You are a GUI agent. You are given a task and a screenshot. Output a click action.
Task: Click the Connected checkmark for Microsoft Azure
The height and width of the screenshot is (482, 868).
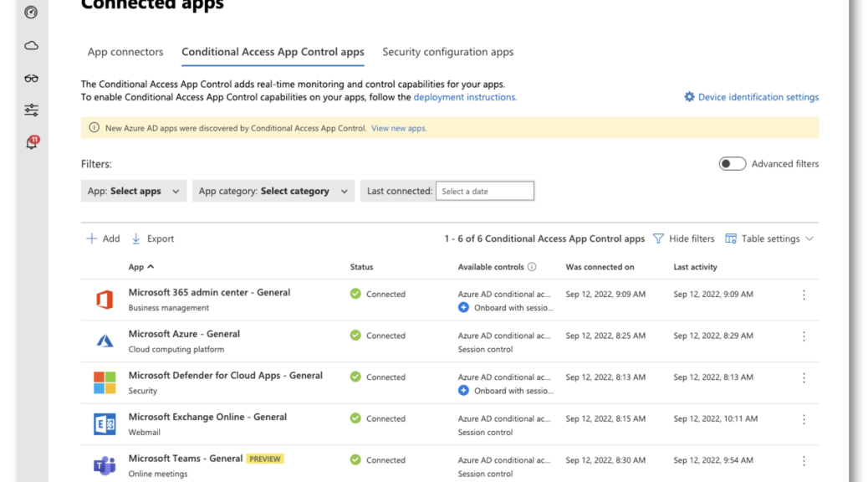pyautogui.click(x=355, y=336)
